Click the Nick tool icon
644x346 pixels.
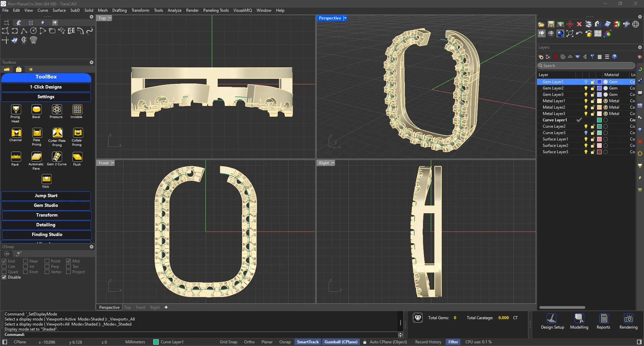pyautogui.click(x=46, y=179)
